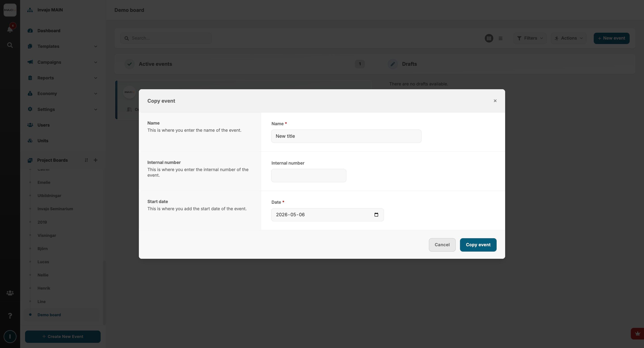644x348 pixels.
Task: Go to Dashboard in sidebar
Action: (49, 31)
